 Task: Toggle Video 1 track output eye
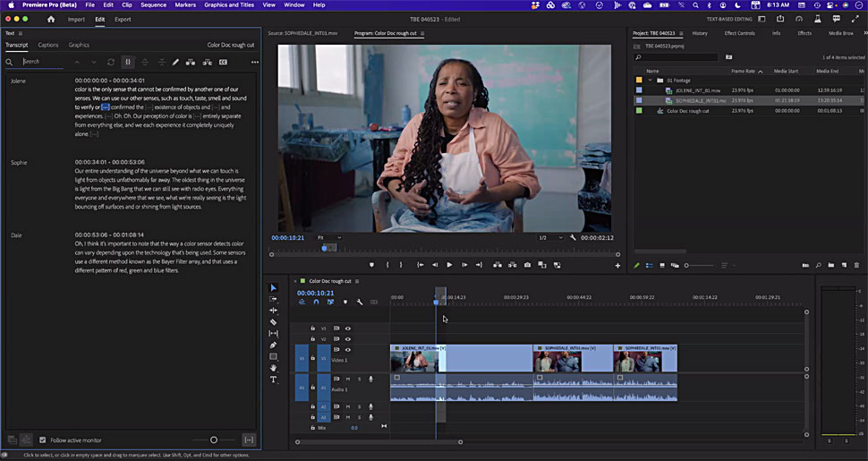pyautogui.click(x=347, y=350)
